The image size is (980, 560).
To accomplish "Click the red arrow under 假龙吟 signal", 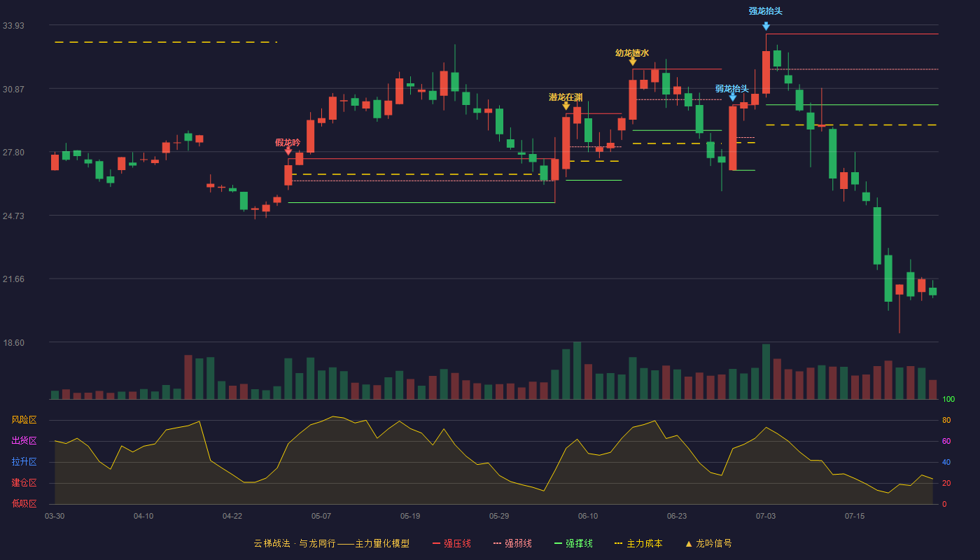I will [x=288, y=151].
